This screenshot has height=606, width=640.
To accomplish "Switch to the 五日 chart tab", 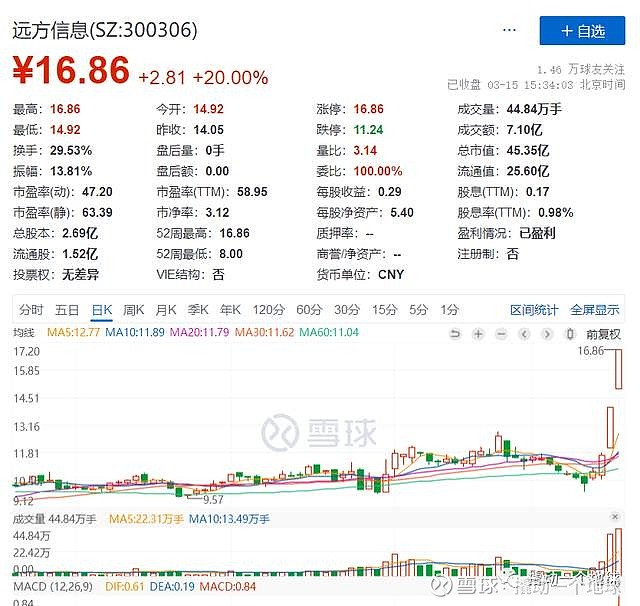I will (67, 310).
